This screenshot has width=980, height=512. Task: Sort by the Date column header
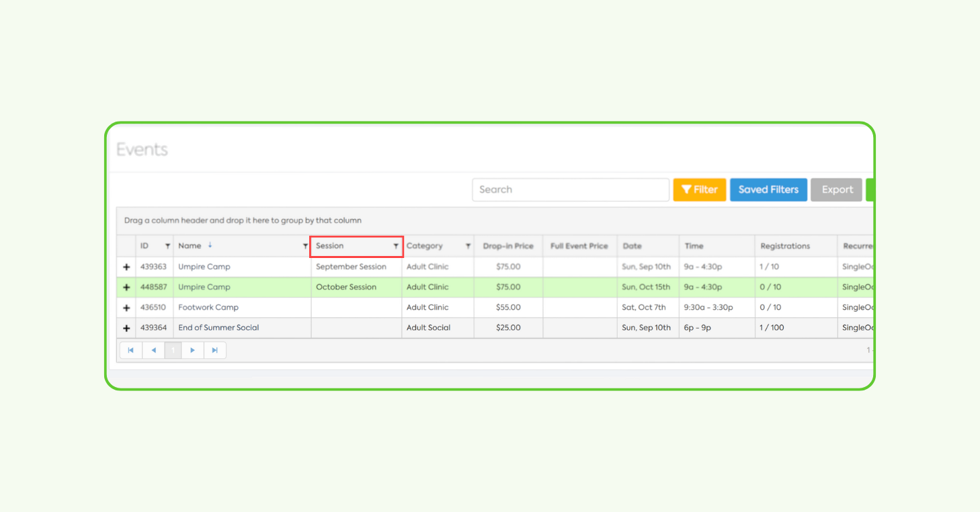pos(632,246)
